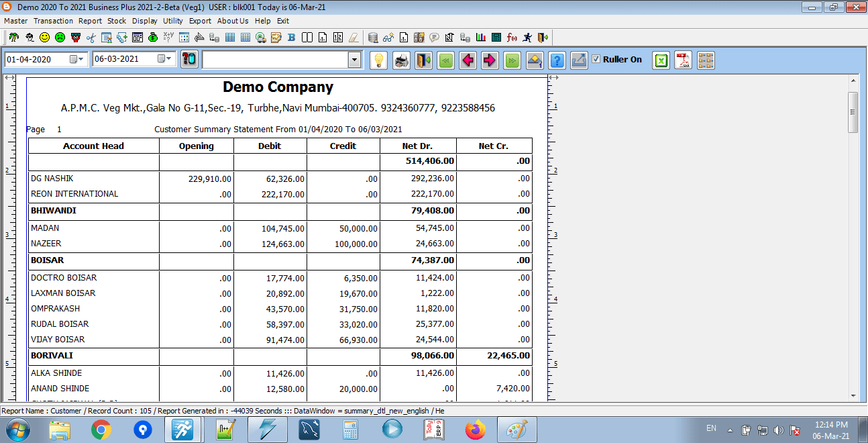Export report using the Excel icon

pos(661,60)
